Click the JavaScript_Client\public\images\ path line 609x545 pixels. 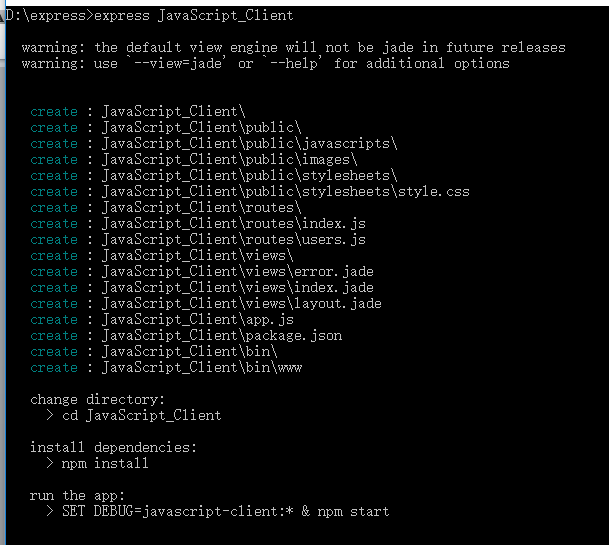[229, 160]
